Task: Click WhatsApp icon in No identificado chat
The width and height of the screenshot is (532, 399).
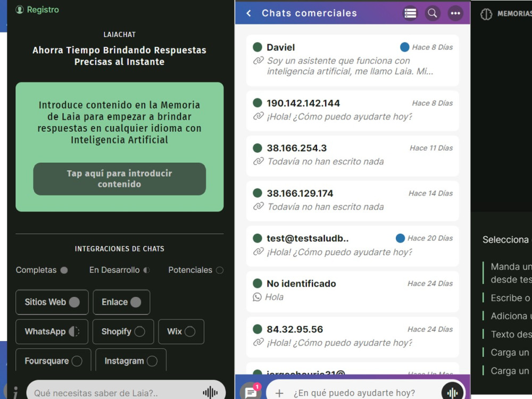Action: pos(257,297)
